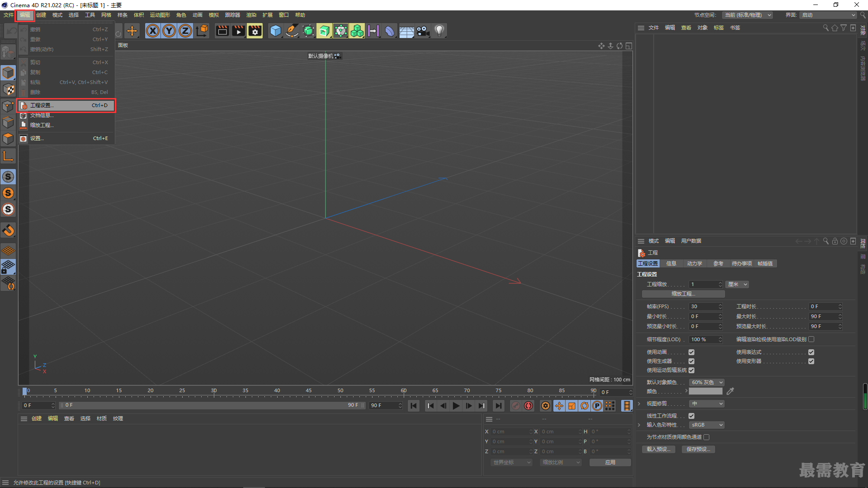Open the 节点空间 dropdown
868x488 pixels.
747,15
